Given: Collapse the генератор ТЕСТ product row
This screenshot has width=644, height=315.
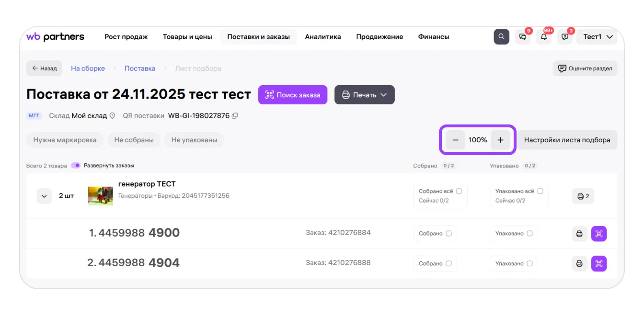Looking at the screenshot, I should pos(44,196).
